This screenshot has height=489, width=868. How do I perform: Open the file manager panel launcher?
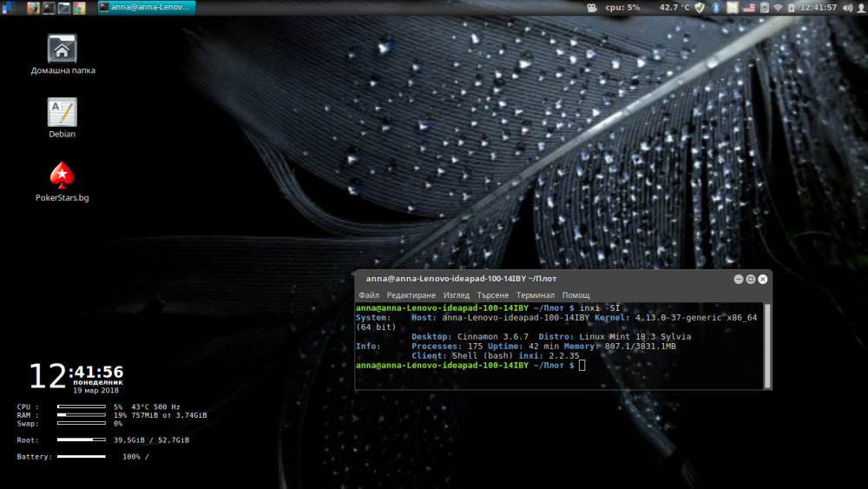pos(64,8)
